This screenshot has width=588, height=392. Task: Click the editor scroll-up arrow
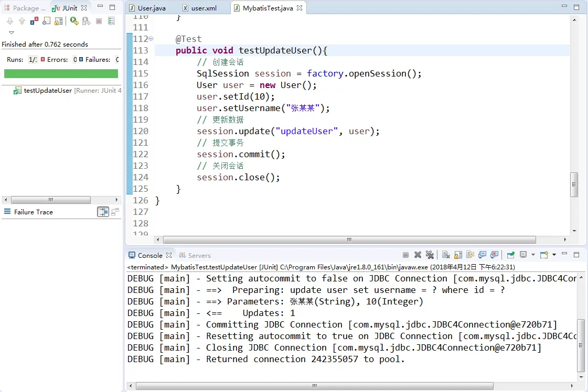(574, 20)
